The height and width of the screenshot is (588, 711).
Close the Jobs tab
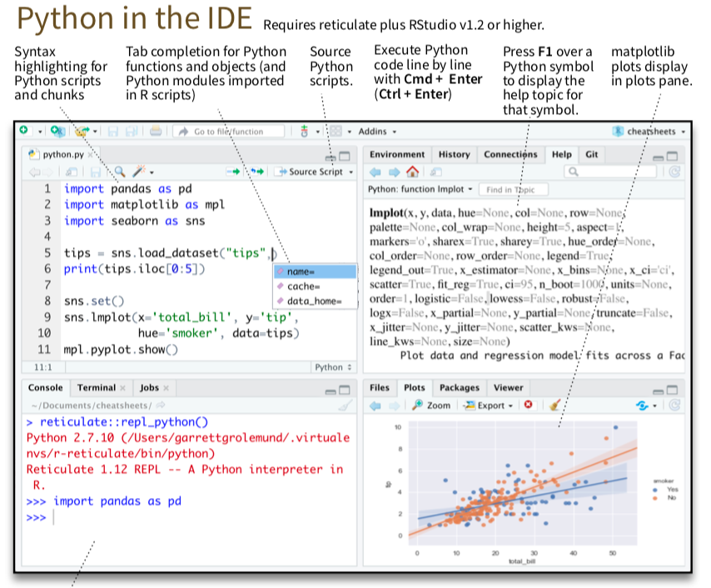(x=166, y=388)
